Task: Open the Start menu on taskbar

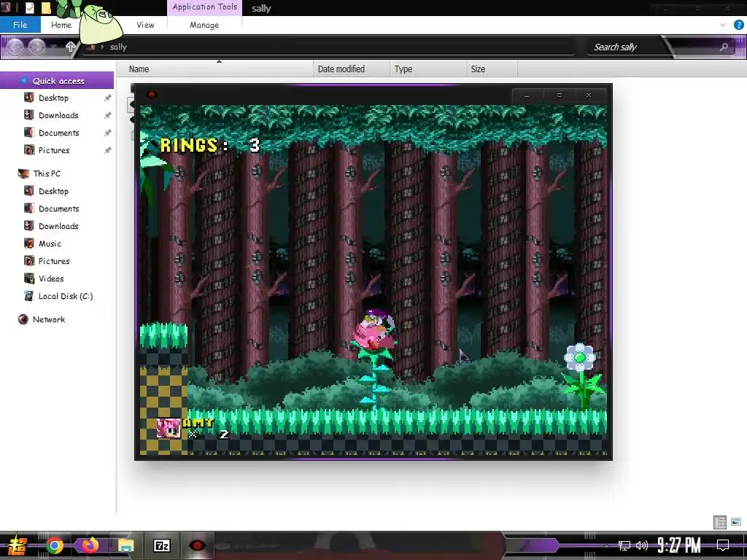Action: pyautogui.click(x=16, y=545)
